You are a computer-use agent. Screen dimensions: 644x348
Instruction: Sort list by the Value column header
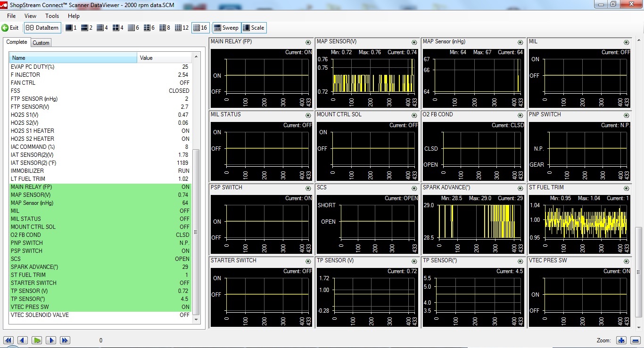165,58
